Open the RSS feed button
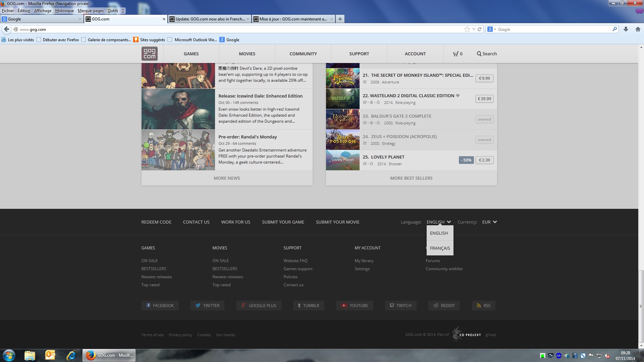Viewport: 644px width, 362px height. coord(484,305)
